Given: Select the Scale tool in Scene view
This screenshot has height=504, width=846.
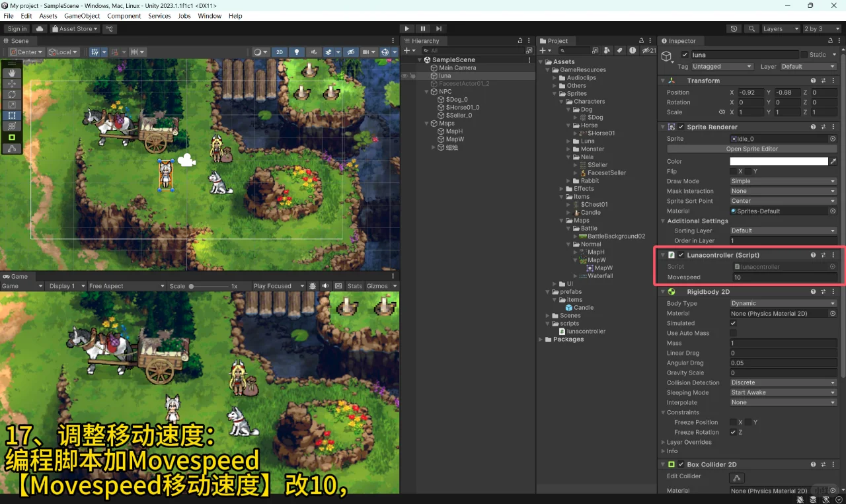Looking at the screenshot, I should 12,104.
